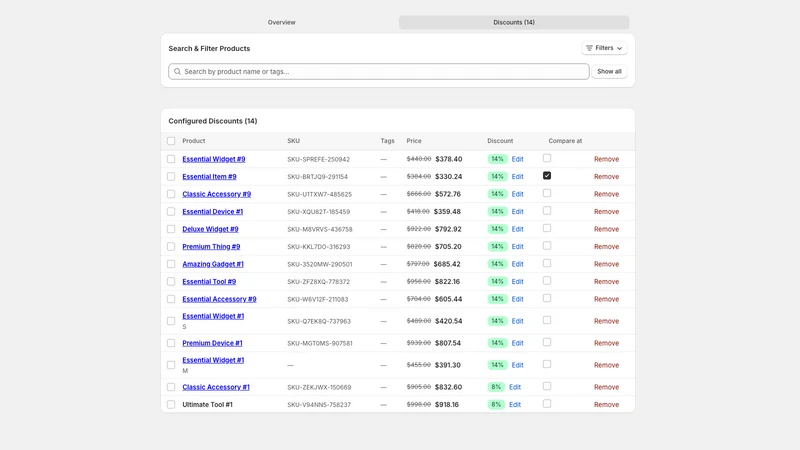Remove Essential Widget #9 discount

tap(606, 159)
